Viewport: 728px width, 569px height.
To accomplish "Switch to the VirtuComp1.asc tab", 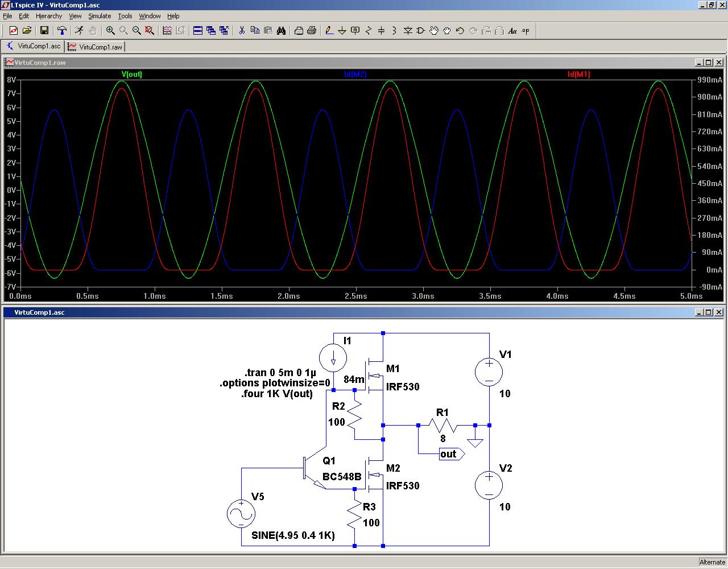I will 34,47.
